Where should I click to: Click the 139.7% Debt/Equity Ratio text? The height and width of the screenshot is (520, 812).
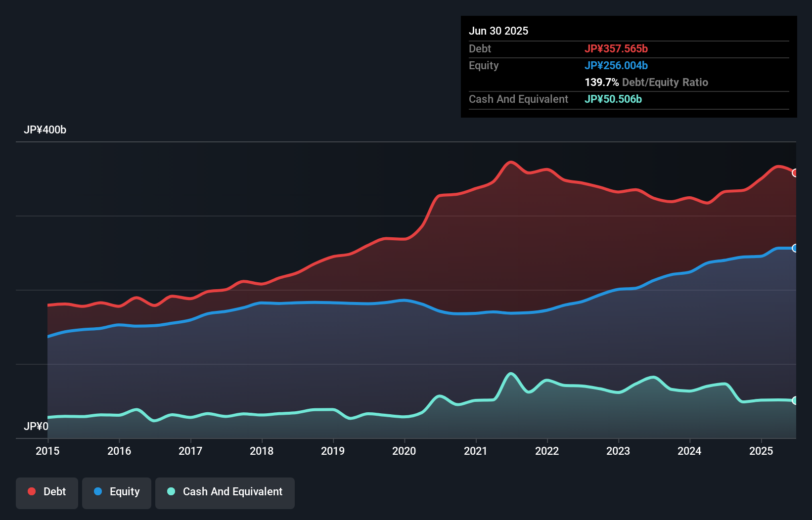coord(646,82)
